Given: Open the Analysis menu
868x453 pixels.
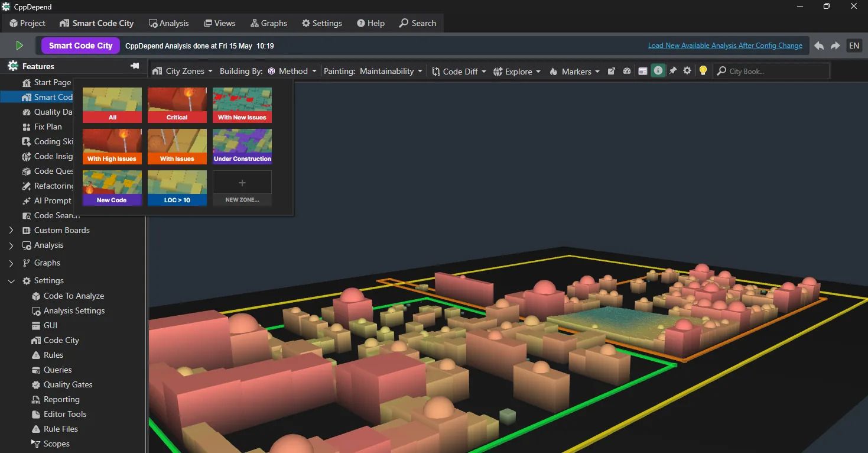Looking at the screenshot, I should point(169,23).
